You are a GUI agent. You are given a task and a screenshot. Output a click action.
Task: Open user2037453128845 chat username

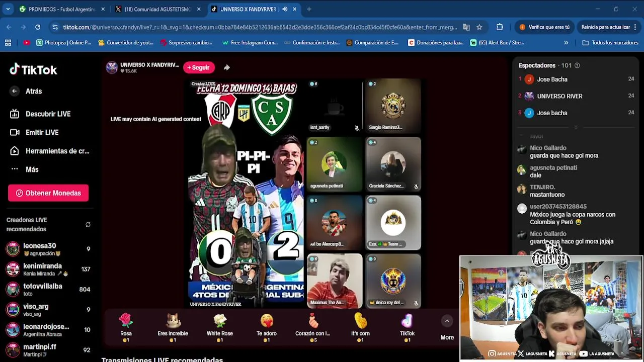pyautogui.click(x=558, y=207)
